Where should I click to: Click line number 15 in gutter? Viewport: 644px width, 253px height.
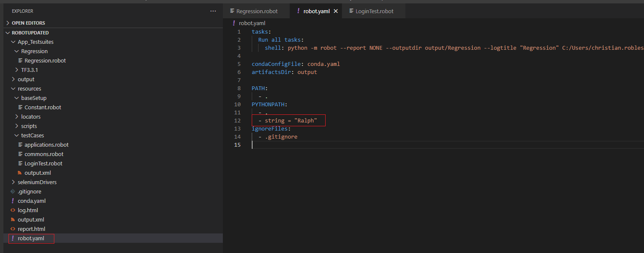(238, 145)
